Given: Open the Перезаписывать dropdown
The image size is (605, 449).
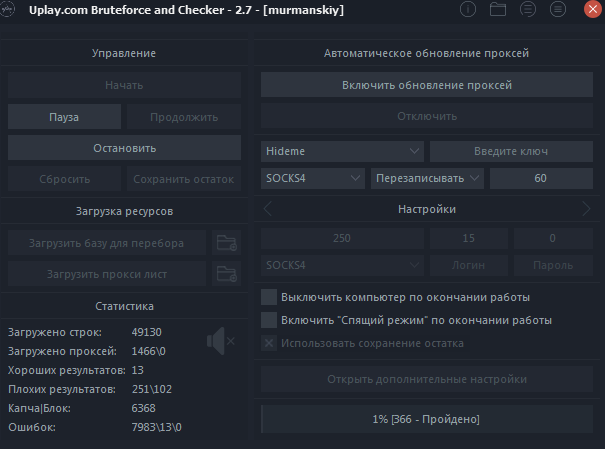Looking at the screenshot, I should pos(427,178).
